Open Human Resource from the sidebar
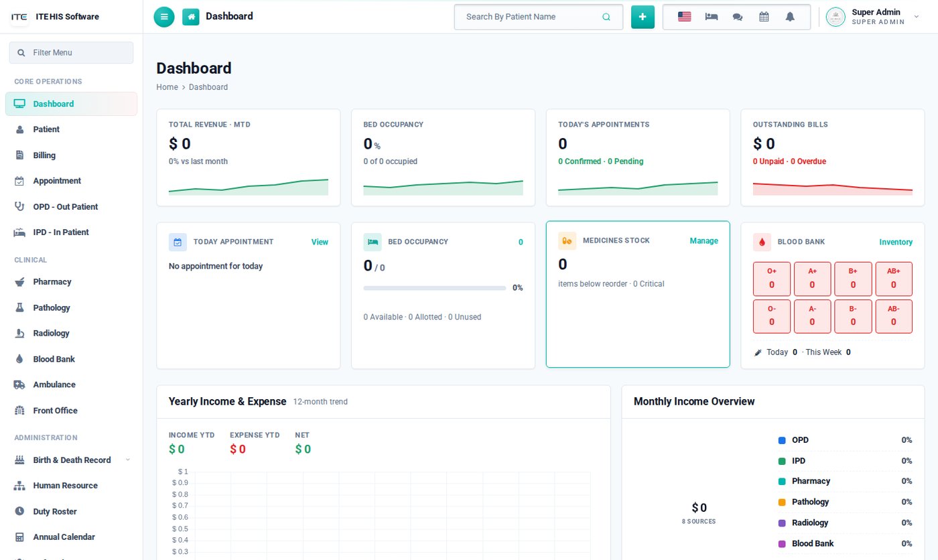Image resolution: width=938 pixels, height=560 pixels. [71, 486]
